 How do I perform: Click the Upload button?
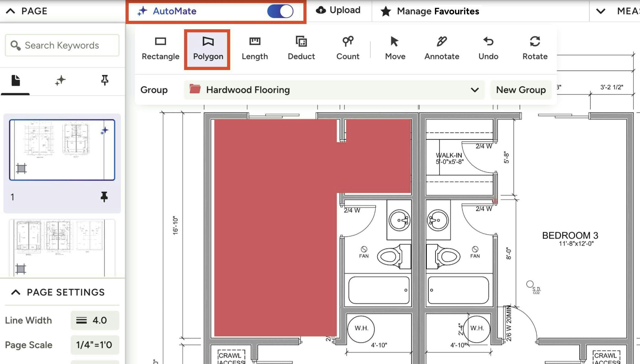coord(338,10)
